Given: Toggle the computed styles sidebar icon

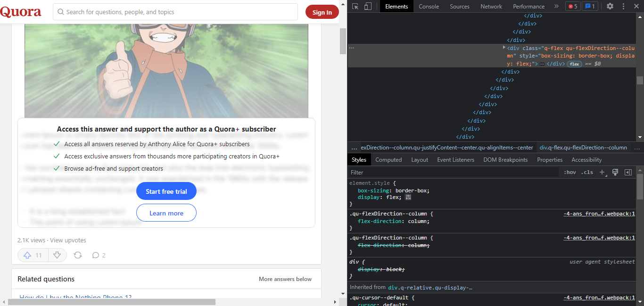Looking at the screenshot, I should pyautogui.click(x=628, y=173).
